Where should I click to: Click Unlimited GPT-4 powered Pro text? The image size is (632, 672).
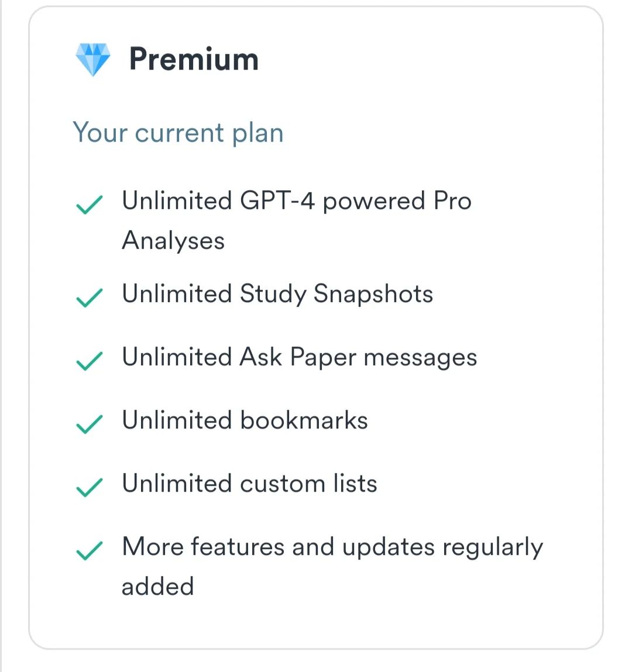(297, 201)
